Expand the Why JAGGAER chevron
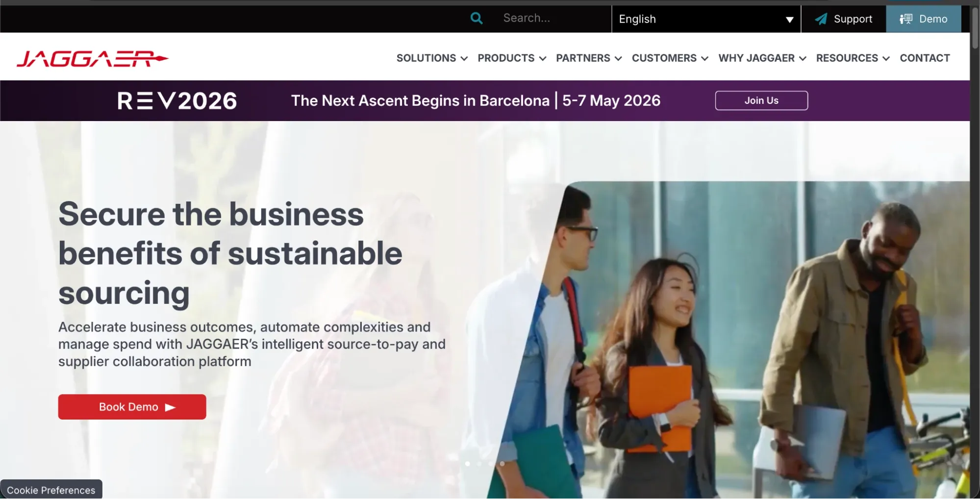This screenshot has width=980, height=499. pos(803,58)
